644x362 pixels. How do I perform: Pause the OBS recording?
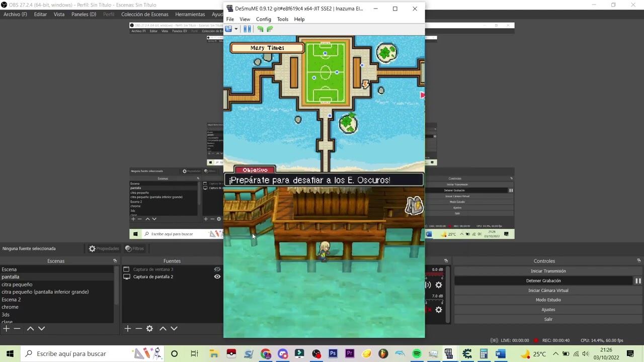637,281
